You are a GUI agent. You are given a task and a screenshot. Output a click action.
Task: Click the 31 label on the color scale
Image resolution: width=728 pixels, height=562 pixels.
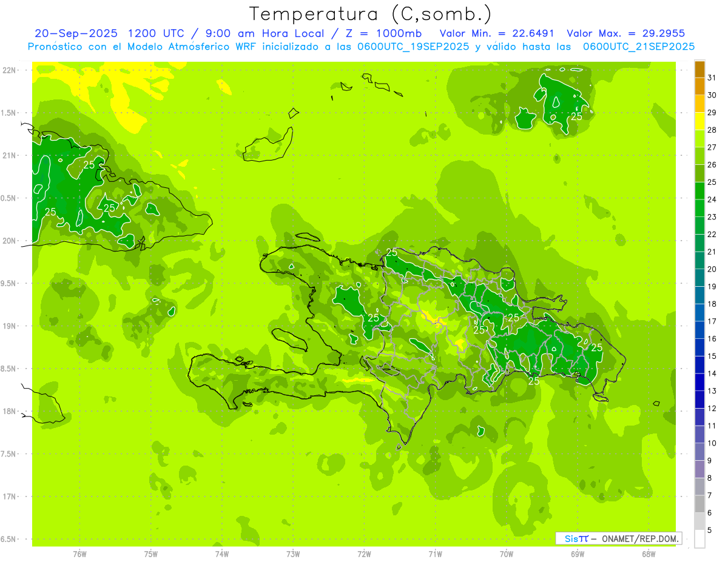coord(712,77)
